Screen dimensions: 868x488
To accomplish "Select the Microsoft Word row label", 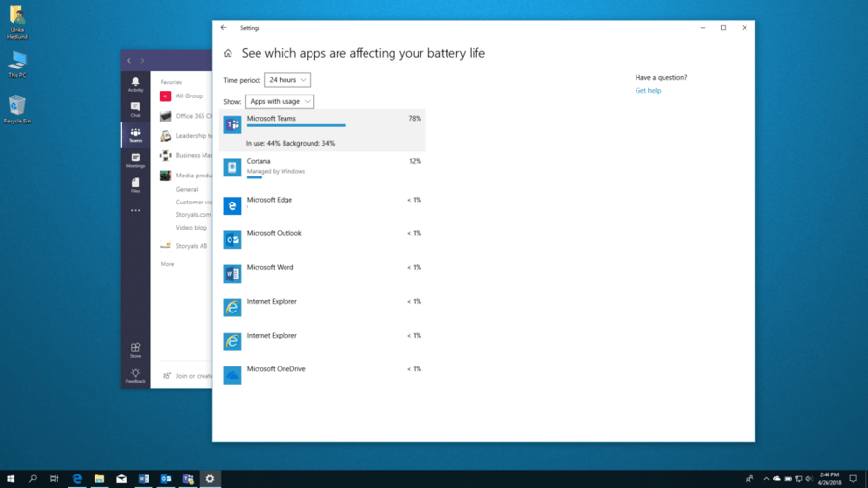I will pos(270,267).
